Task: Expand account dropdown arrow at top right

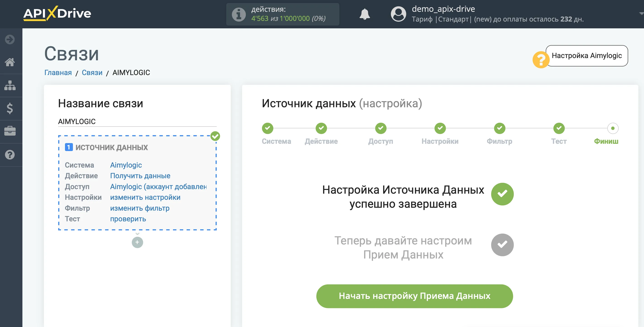Action: [x=641, y=14]
